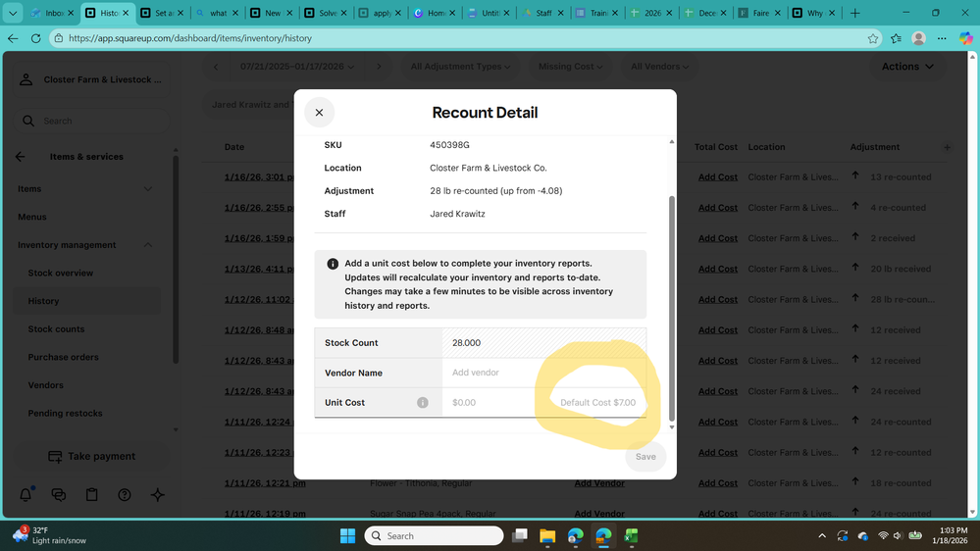Image resolution: width=980 pixels, height=551 pixels.
Task: Open Stock counts page
Action: point(56,329)
